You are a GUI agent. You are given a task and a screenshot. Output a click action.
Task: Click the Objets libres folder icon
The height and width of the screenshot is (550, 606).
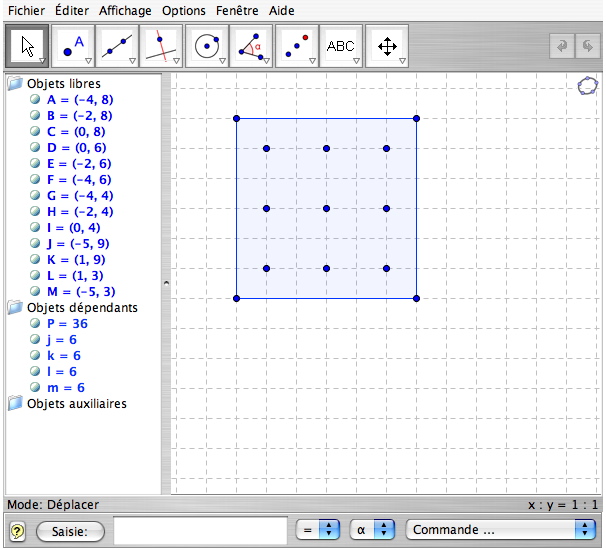[15, 83]
